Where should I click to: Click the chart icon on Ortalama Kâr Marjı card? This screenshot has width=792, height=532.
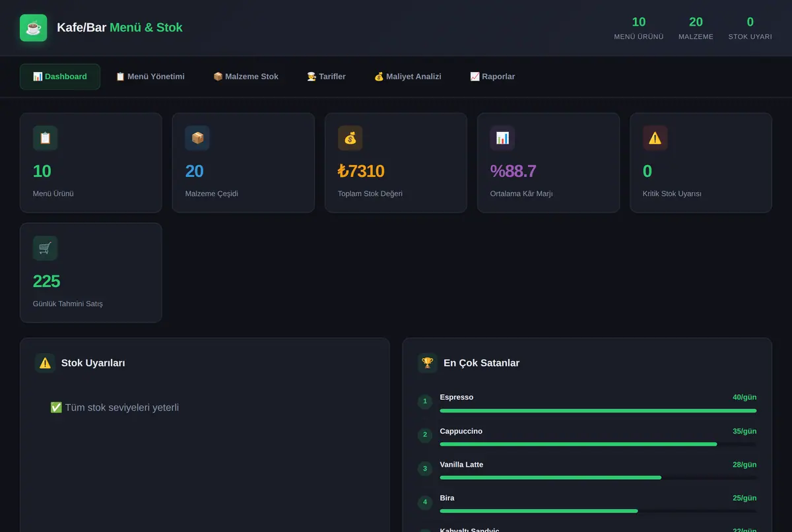[502, 138]
